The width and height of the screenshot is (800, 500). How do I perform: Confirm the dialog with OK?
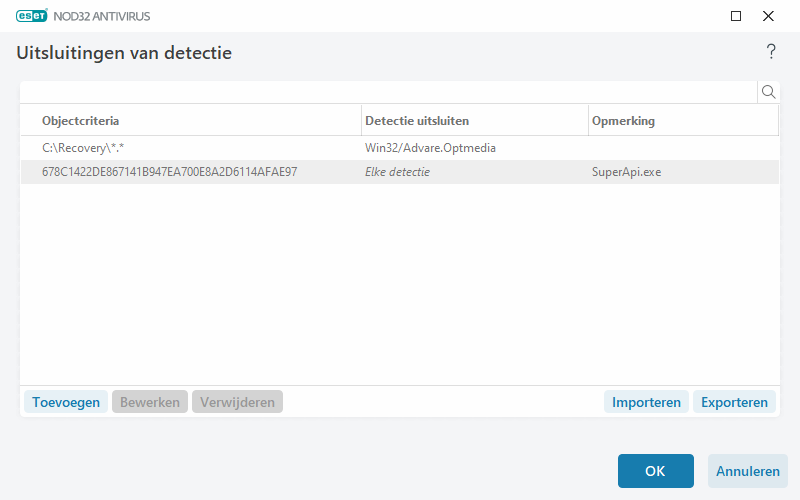(655, 471)
